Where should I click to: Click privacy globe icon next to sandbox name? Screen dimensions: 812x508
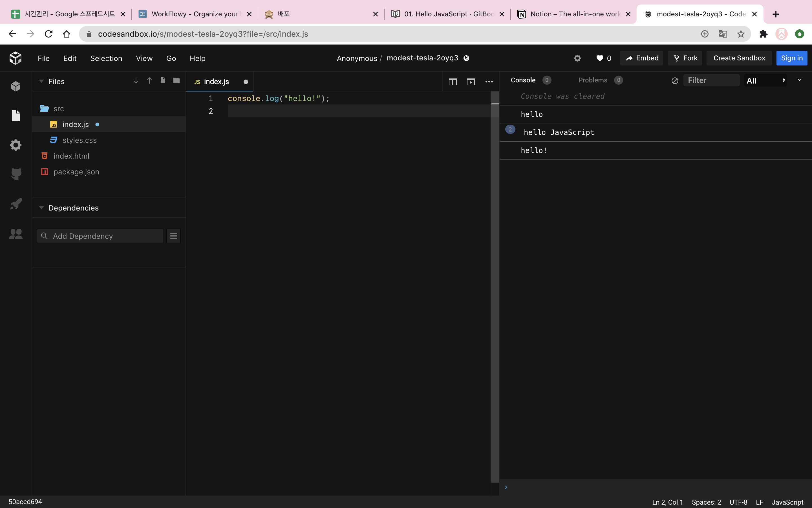click(x=466, y=58)
